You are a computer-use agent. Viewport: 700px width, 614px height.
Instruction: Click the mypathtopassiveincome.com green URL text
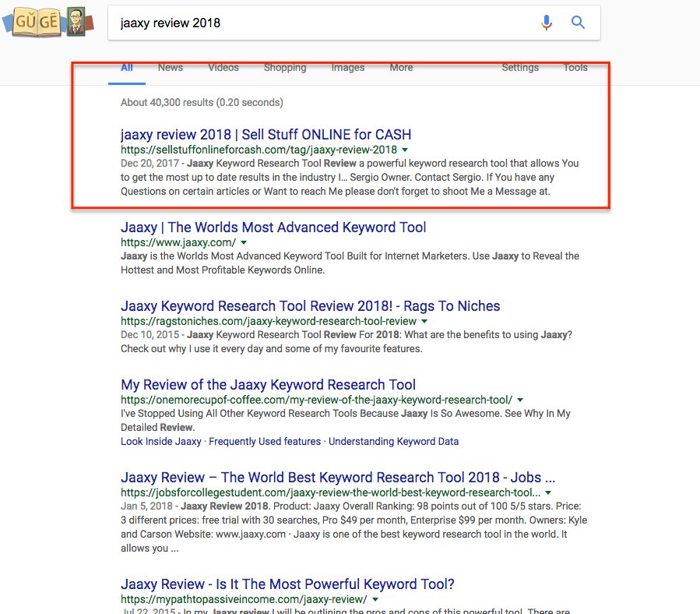coord(244,599)
